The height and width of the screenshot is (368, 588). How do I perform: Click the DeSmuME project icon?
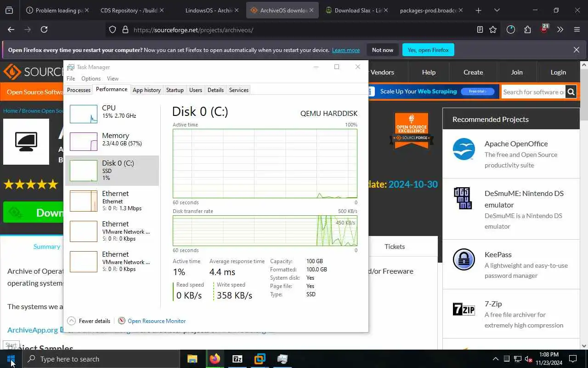click(464, 198)
